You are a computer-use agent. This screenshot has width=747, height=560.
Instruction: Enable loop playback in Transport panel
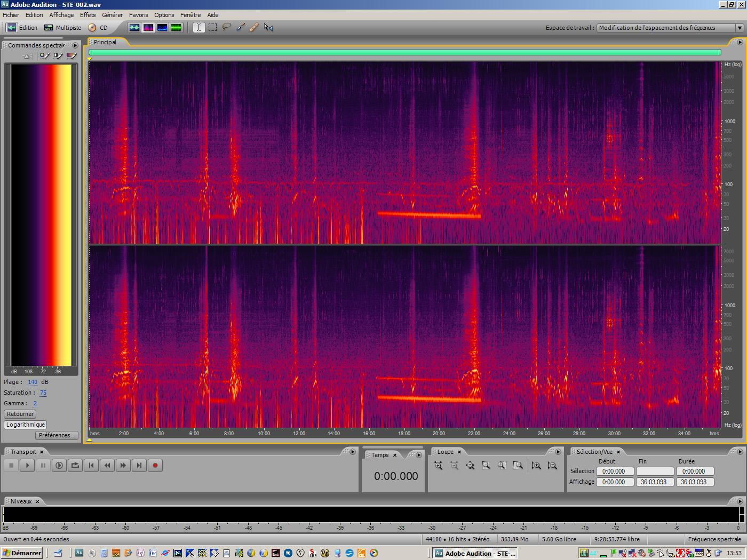(x=75, y=465)
